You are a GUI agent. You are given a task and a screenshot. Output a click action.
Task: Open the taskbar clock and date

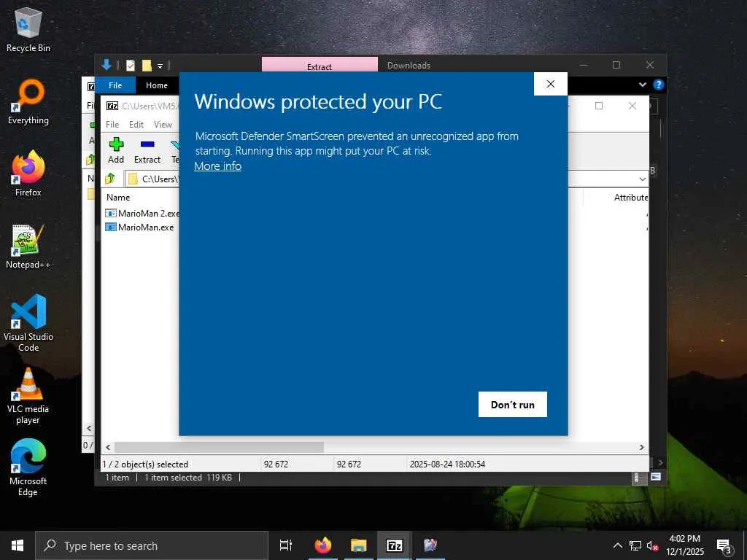(x=684, y=545)
